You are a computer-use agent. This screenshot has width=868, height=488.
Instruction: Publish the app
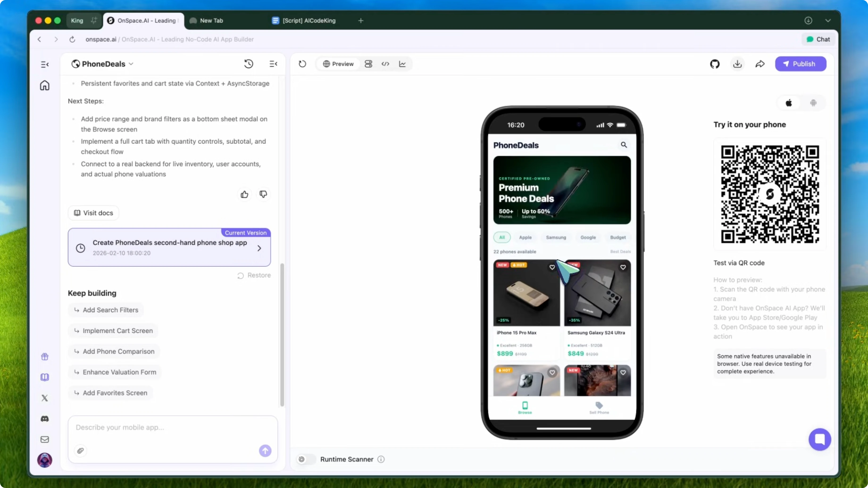coord(801,64)
